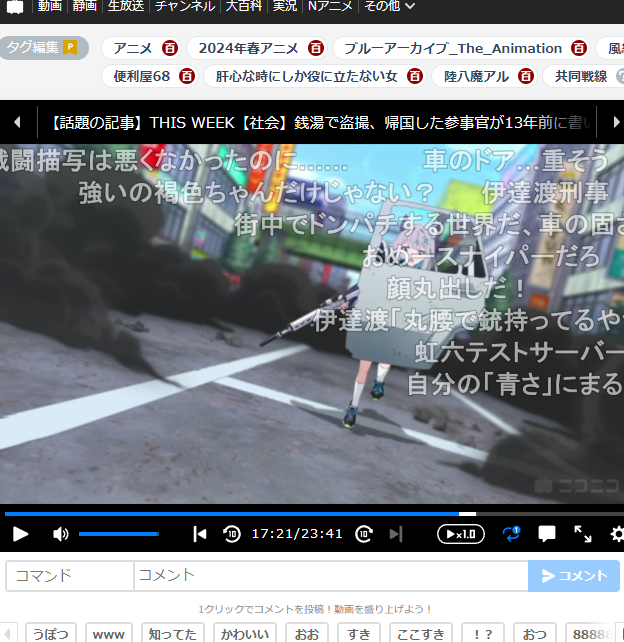Toggle repeat loop playback
The height and width of the screenshot is (642, 624).
coord(511,534)
